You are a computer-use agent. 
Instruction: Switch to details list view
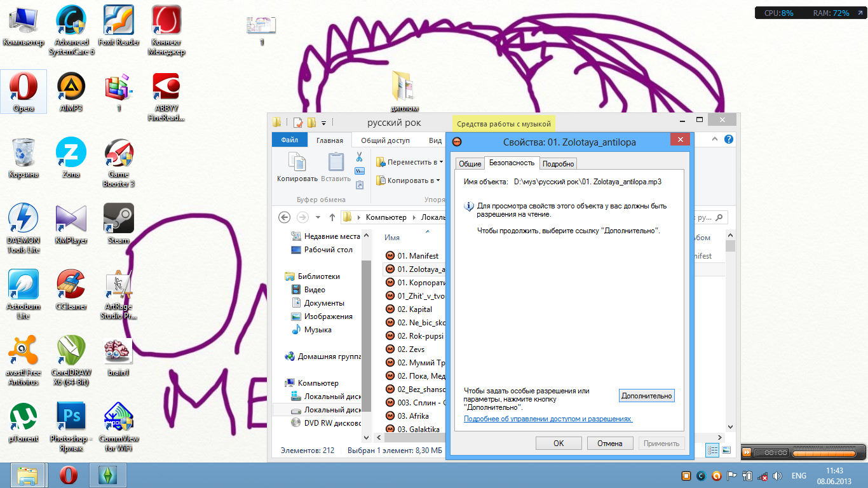(x=713, y=451)
